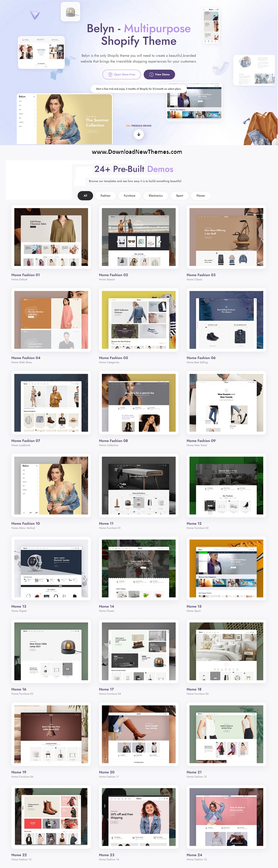
Task: Open Home Fashion 04 demo thumbnail
Action: point(51,320)
